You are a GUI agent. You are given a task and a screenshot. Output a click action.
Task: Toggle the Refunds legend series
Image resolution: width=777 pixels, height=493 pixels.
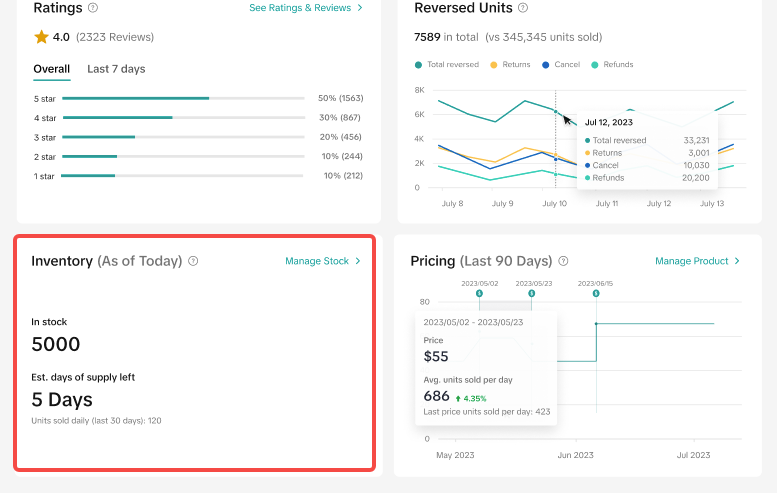point(614,64)
